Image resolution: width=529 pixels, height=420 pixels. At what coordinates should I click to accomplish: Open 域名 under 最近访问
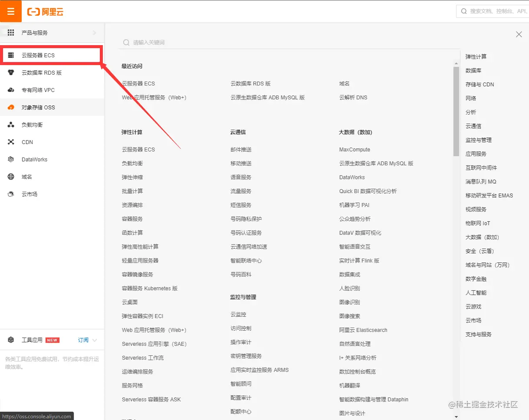(x=345, y=84)
